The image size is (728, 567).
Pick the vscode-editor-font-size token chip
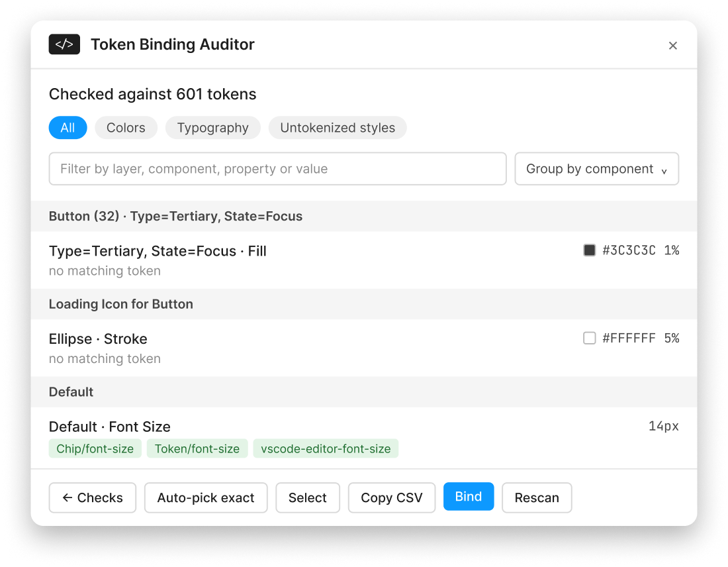pyautogui.click(x=326, y=448)
